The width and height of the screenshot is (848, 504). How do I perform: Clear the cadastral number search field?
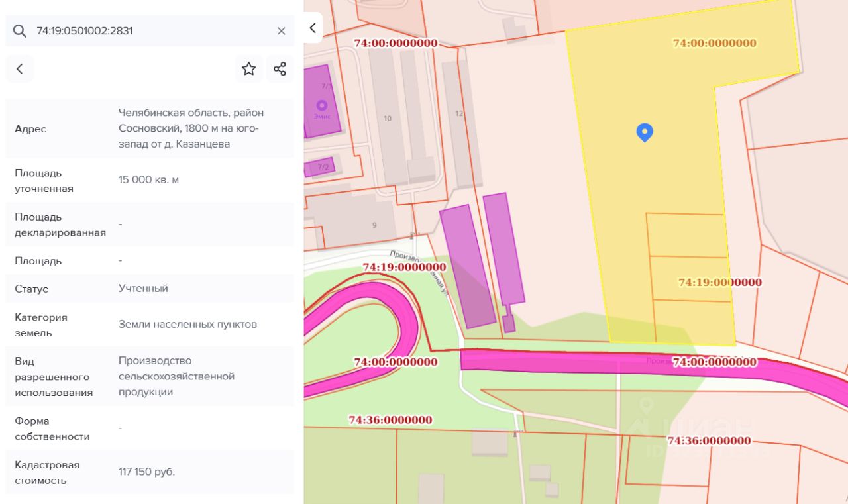[x=281, y=31]
